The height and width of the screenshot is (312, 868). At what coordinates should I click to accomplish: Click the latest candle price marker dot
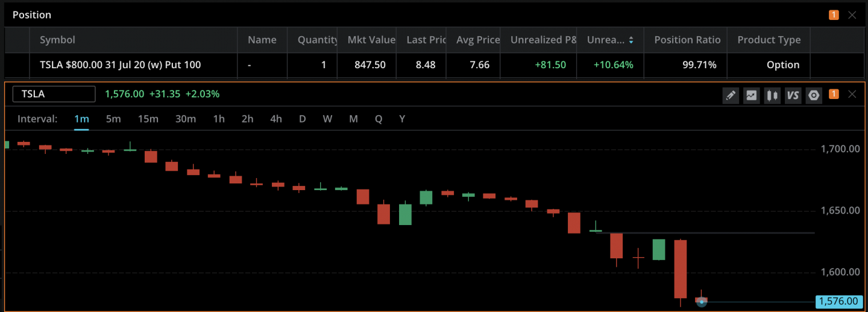tap(702, 302)
